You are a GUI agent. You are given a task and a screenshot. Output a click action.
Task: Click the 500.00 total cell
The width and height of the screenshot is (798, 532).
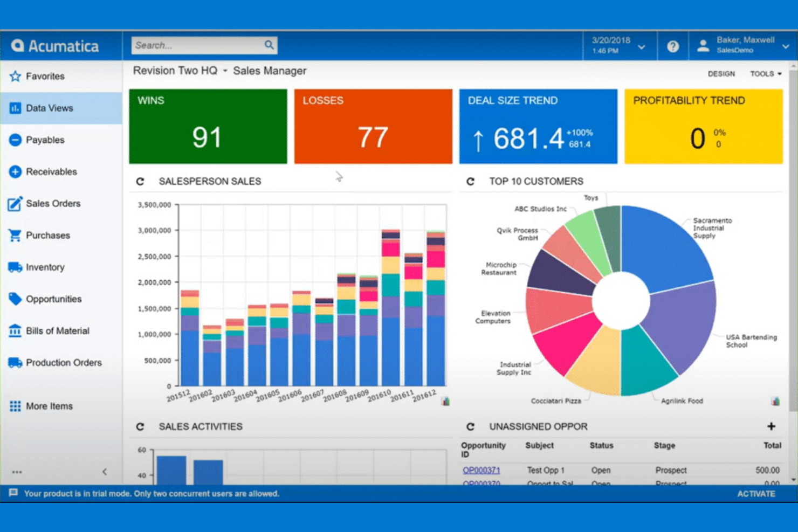pos(767,471)
